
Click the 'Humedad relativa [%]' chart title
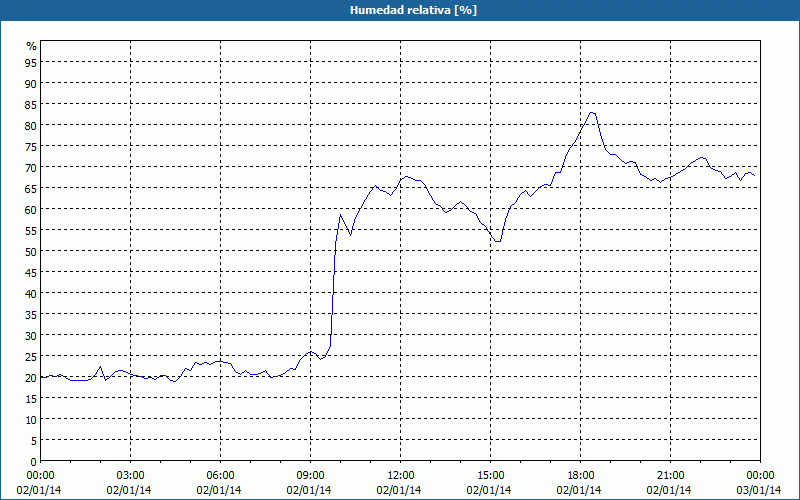pos(413,10)
